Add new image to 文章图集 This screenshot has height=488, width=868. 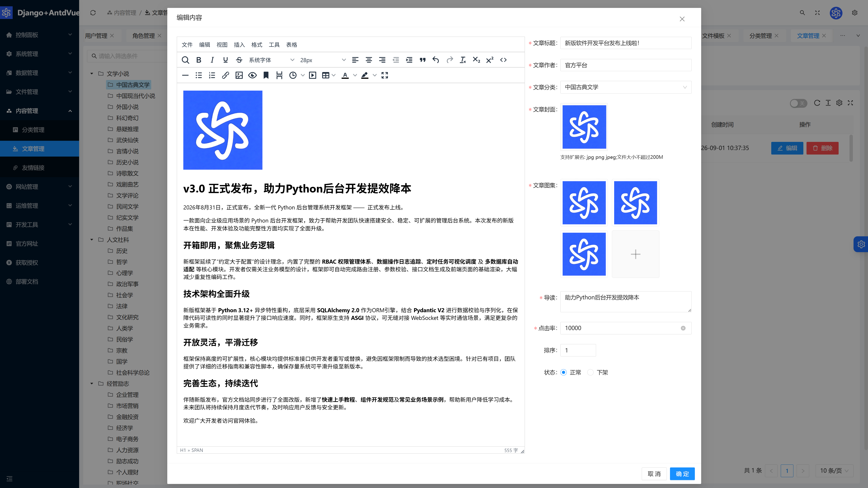[635, 254]
